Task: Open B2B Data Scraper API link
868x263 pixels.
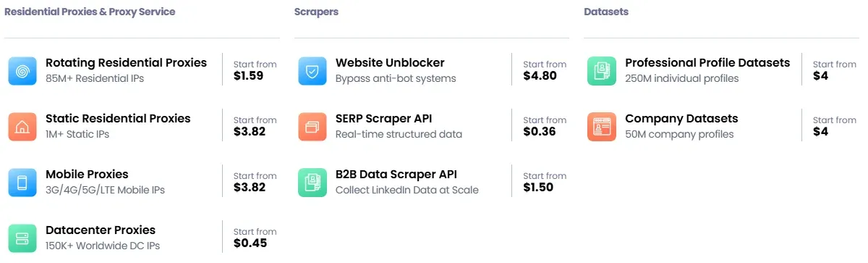Action: point(396,175)
